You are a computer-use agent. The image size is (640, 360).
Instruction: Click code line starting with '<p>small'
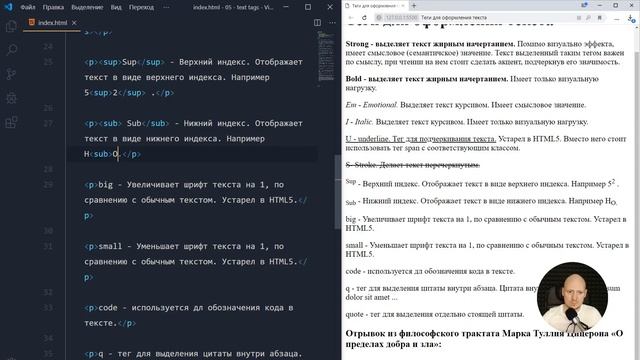coord(184,246)
